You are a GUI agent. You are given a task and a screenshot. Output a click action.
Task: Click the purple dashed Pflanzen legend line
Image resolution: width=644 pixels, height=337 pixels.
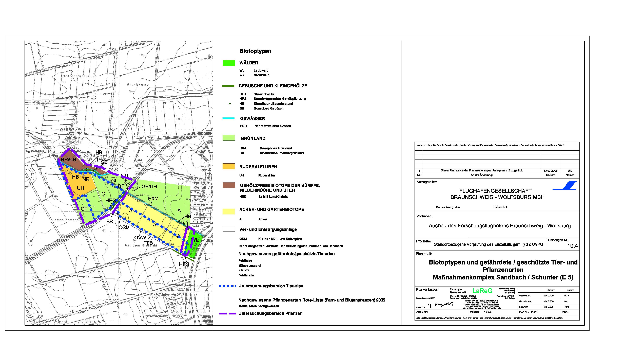click(x=228, y=313)
